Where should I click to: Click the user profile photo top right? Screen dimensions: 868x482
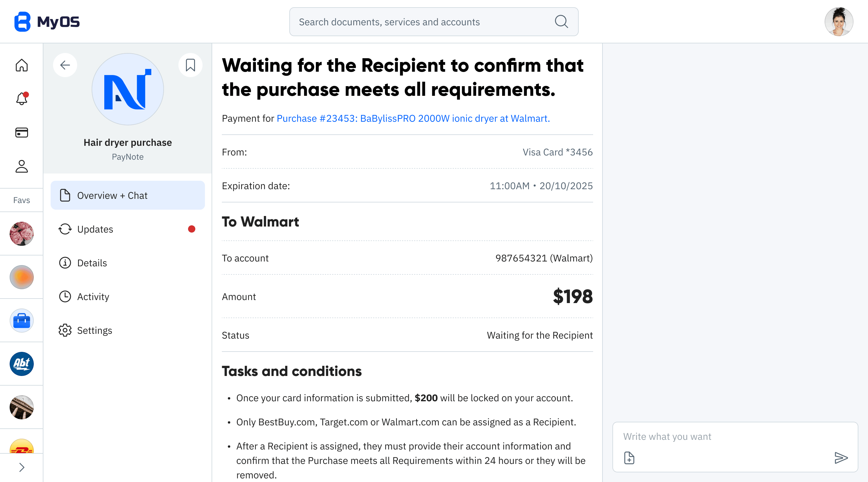pos(839,22)
